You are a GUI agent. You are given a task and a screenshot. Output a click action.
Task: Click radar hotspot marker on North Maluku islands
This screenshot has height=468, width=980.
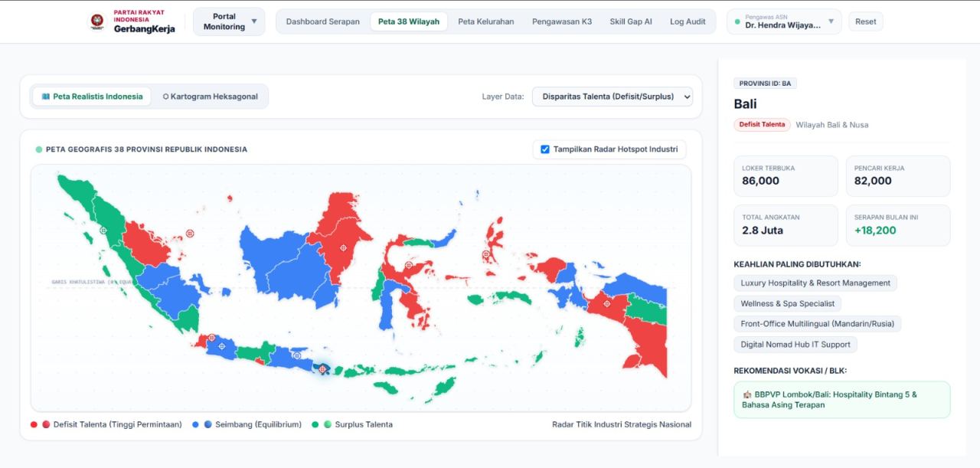coord(485,254)
